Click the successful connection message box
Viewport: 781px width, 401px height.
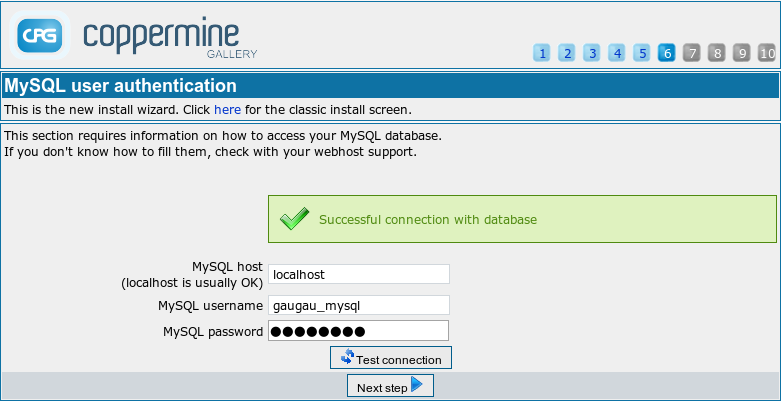click(x=522, y=219)
